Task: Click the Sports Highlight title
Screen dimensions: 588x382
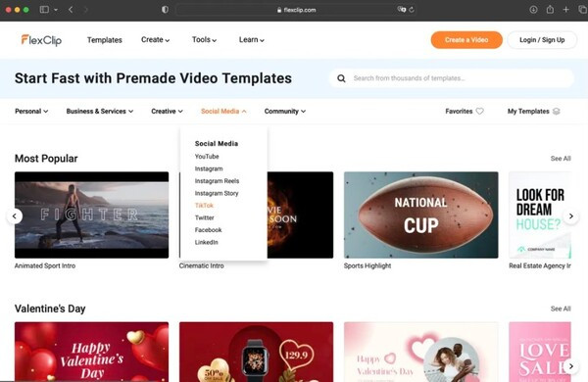Action: pos(367,265)
